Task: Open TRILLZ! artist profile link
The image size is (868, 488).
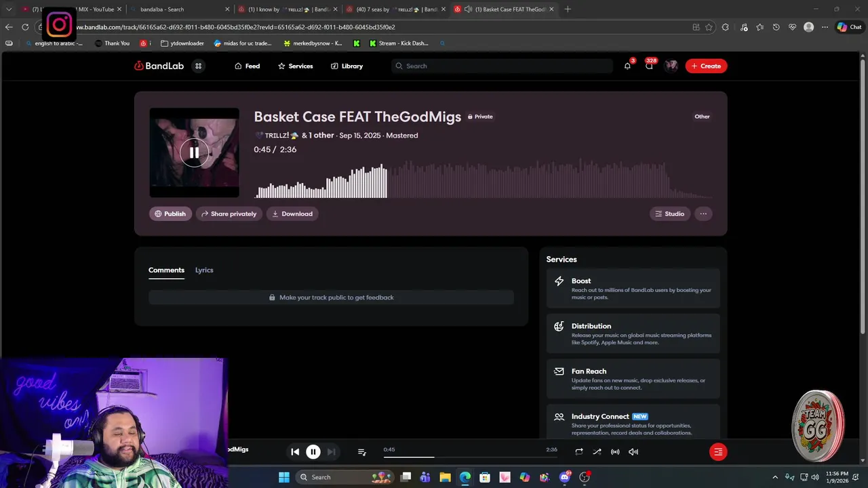Action: pyautogui.click(x=276, y=135)
